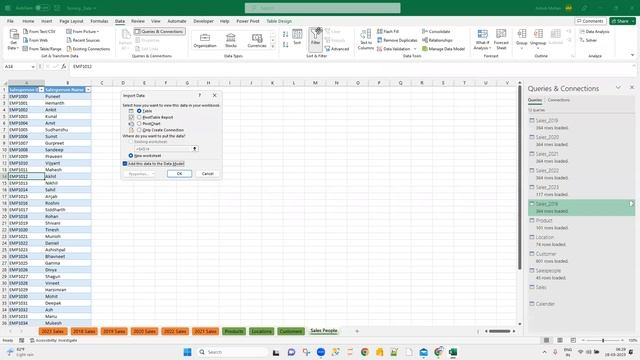Viewport: 640px width, 360px height.
Task: Click Consolidate
Action: (436, 31)
